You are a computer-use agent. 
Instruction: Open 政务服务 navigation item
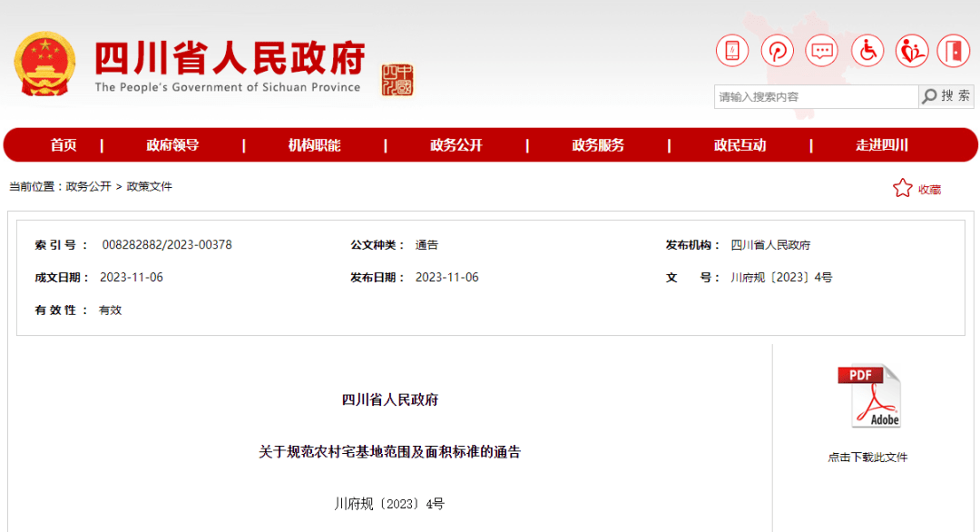(x=598, y=145)
